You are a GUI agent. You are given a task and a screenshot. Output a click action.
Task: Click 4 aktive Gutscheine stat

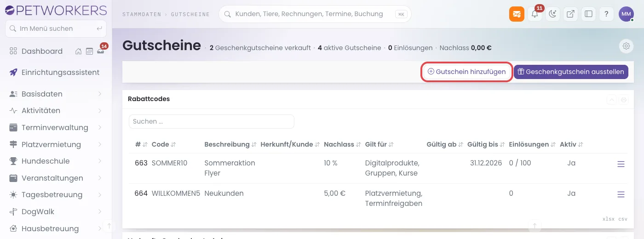coord(349,48)
